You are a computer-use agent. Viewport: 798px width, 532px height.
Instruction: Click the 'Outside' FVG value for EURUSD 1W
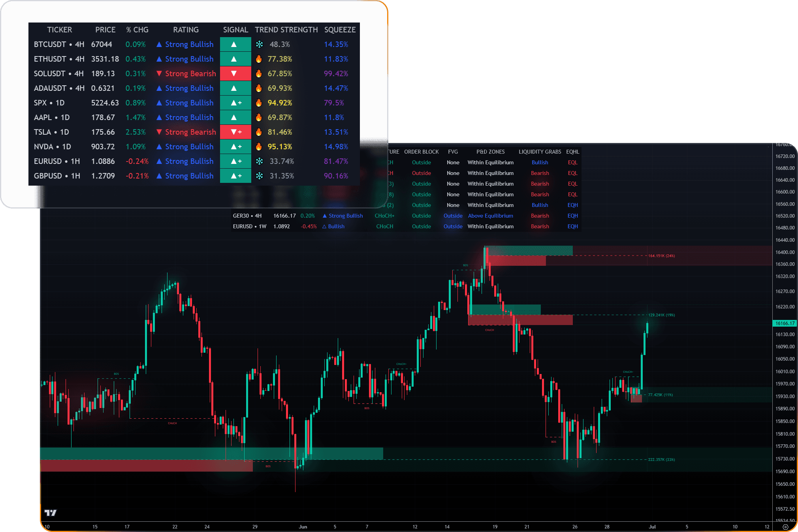tap(453, 226)
